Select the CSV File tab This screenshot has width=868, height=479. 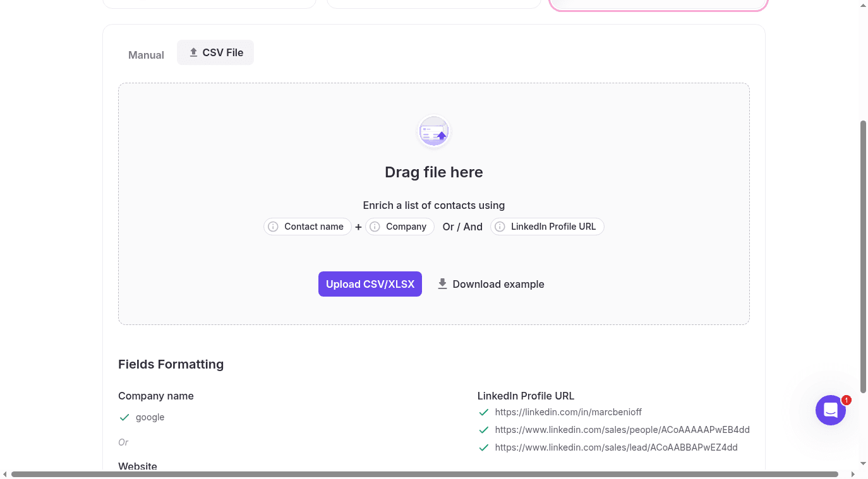[x=215, y=52]
